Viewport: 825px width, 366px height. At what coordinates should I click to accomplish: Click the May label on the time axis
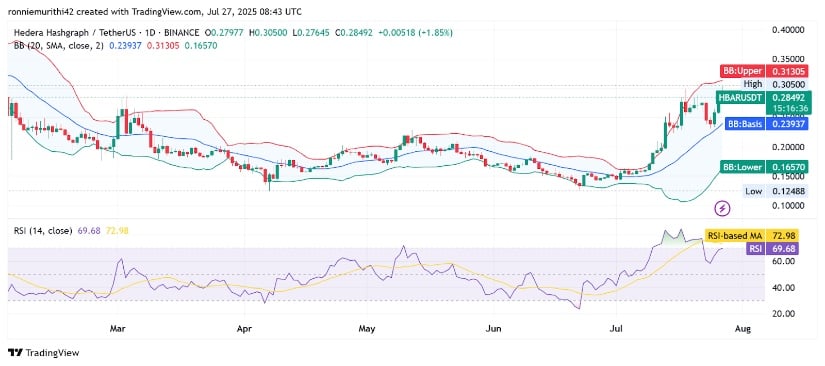click(367, 329)
